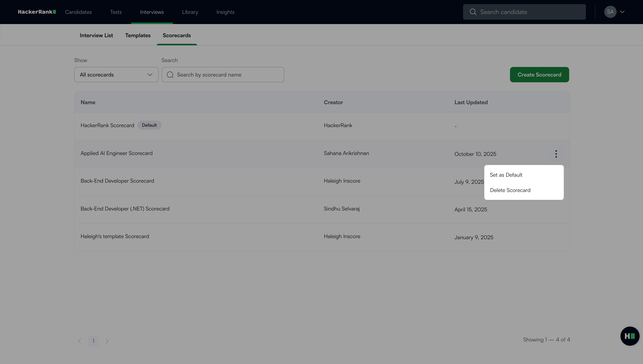Open the Back-End Developer (.NET) Scorecard
This screenshot has height=364, width=643.
pyautogui.click(x=125, y=209)
